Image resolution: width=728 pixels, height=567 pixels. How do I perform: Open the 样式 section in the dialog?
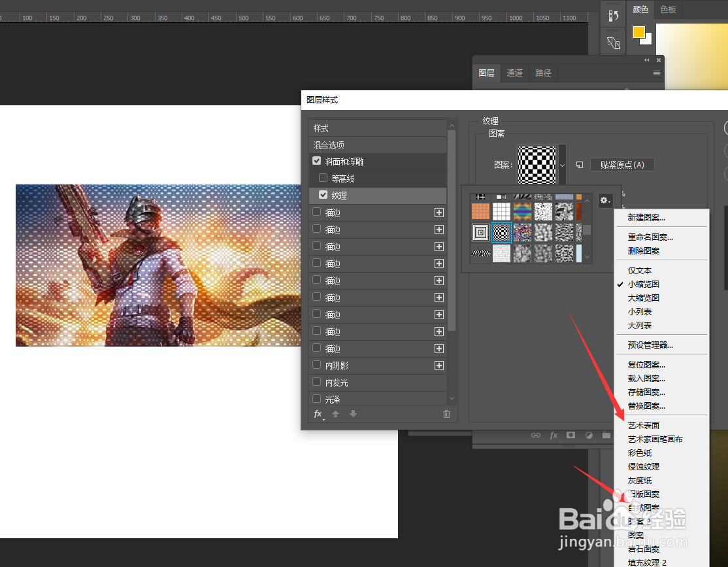click(378, 128)
